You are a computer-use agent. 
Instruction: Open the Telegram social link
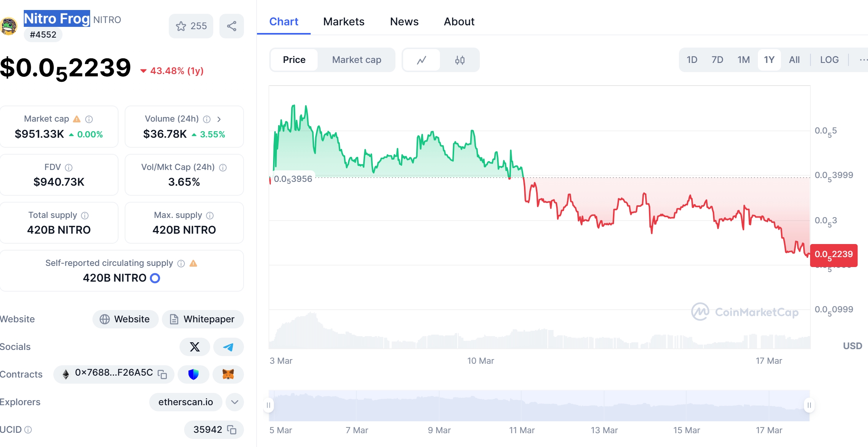(228, 347)
